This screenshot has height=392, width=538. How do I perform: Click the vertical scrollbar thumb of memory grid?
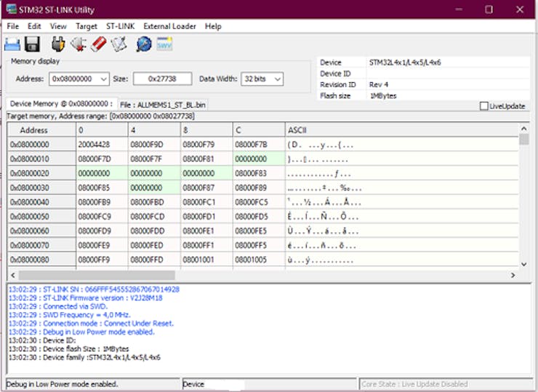click(x=523, y=140)
